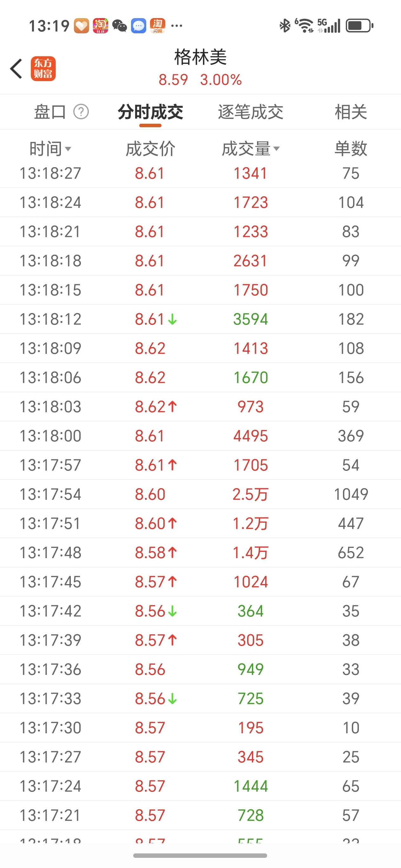This screenshot has height=868, width=401.
Task: Tap the 单数 column header
Action: click(x=351, y=148)
